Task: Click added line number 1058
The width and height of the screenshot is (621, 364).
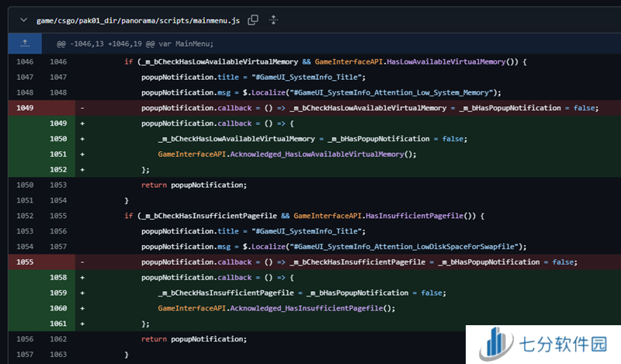Action: tap(58, 277)
